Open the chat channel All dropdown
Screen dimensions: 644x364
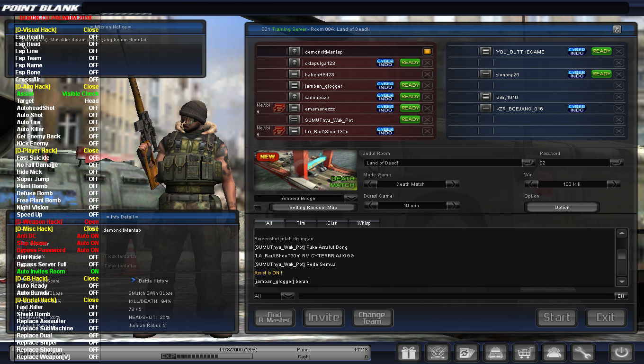pos(287,296)
